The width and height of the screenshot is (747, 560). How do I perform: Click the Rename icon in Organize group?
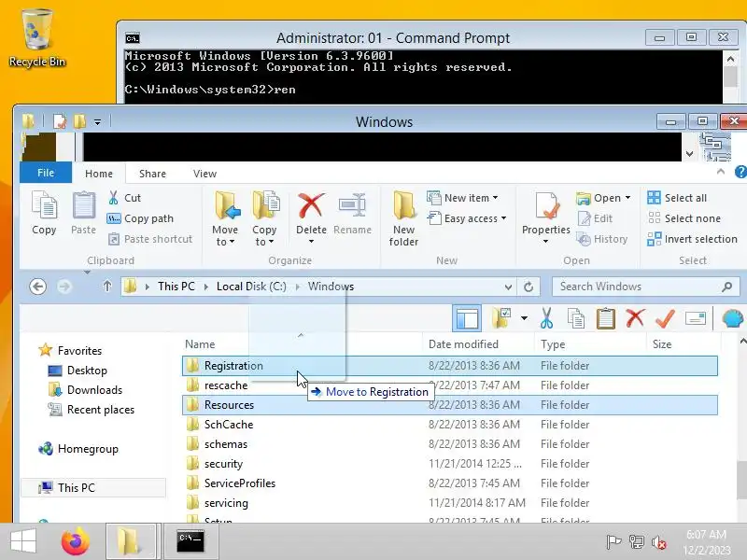point(352,205)
